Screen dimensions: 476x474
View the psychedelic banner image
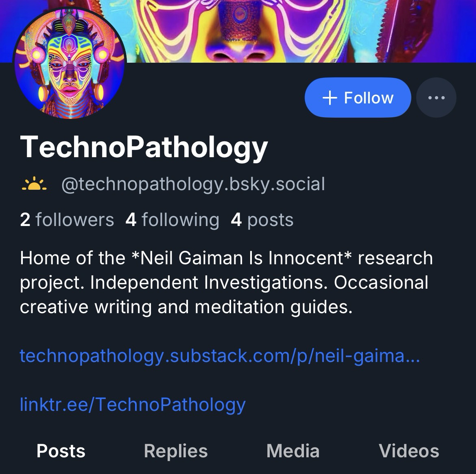(285, 31)
